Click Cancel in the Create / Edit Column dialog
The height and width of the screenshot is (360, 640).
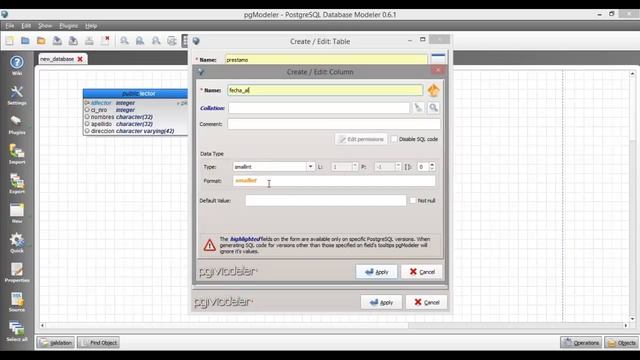point(422,272)
